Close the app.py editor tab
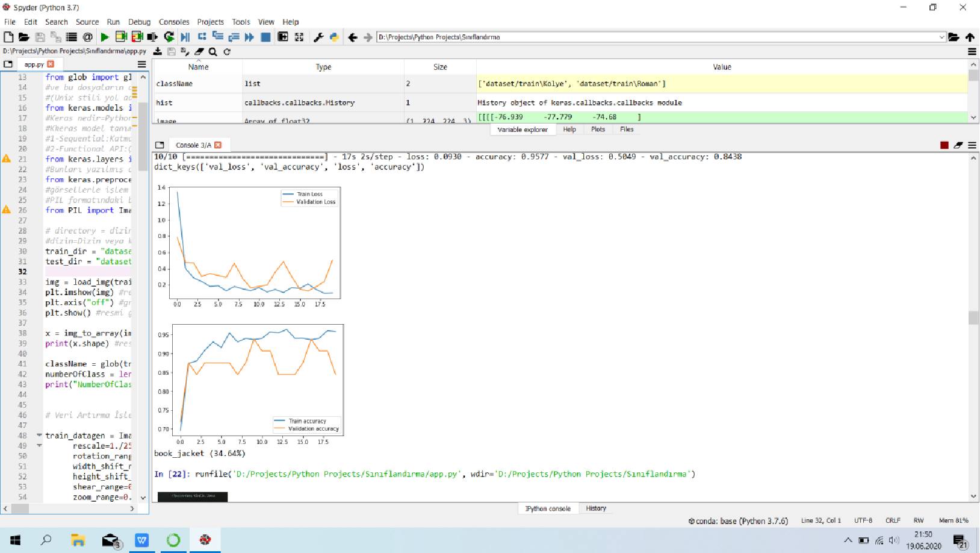980x553 pixels. pos(51,64)
